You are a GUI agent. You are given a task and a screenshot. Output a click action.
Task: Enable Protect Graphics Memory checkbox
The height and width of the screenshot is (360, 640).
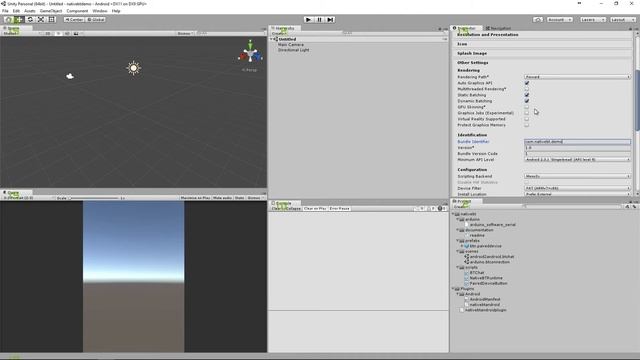coord(527,125)
